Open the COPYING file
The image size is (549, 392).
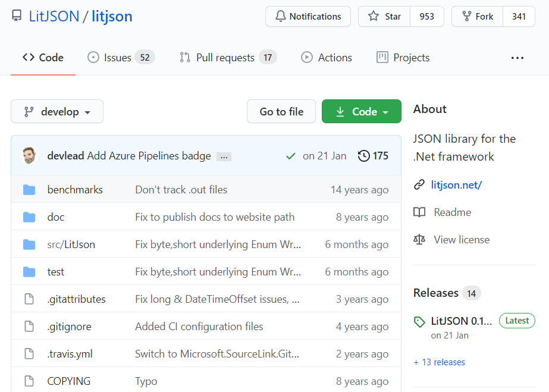tap(69, 381)
